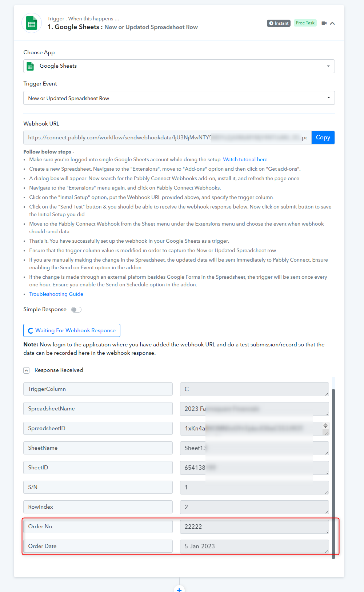Click the Google Sheets trigger step icon
The image size is (364, 592).
[32, 23]
